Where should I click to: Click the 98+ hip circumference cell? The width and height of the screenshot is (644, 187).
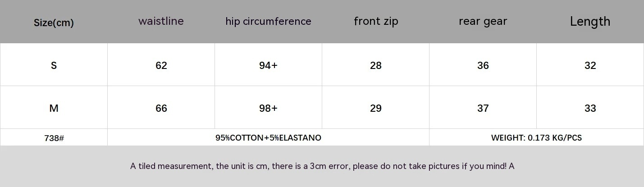268,108
